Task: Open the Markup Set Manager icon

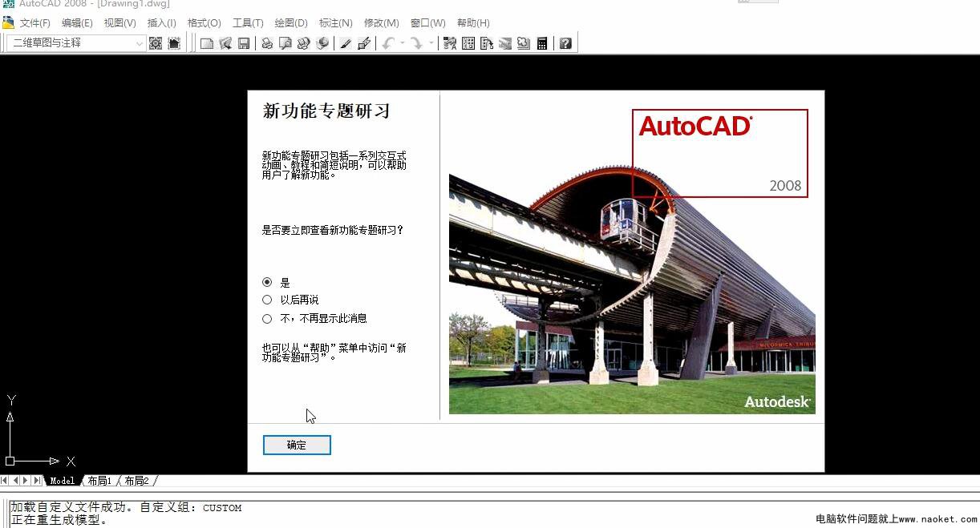Action: (524, 43)
